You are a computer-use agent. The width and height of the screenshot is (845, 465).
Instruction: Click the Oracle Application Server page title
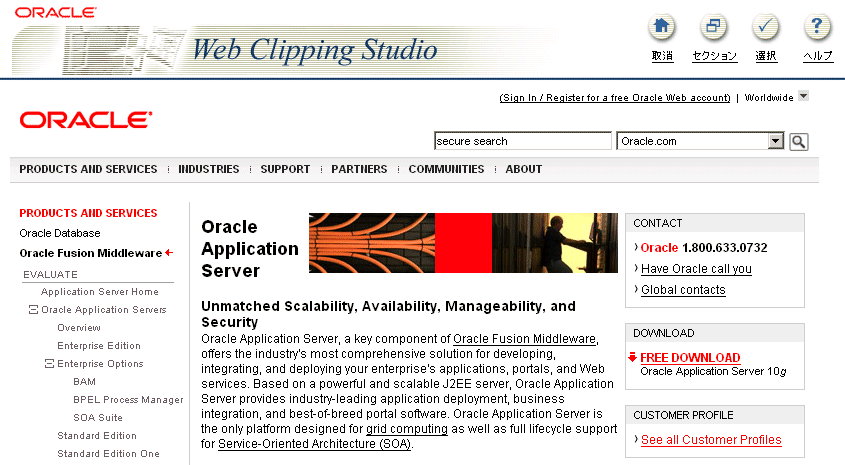pyautogui.click(x=250, y=248)
